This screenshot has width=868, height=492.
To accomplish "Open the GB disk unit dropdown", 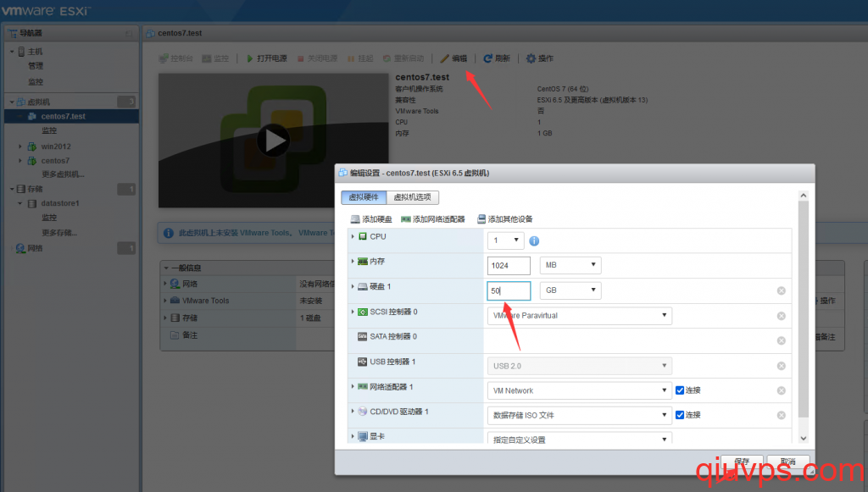I will click(570, 290).
